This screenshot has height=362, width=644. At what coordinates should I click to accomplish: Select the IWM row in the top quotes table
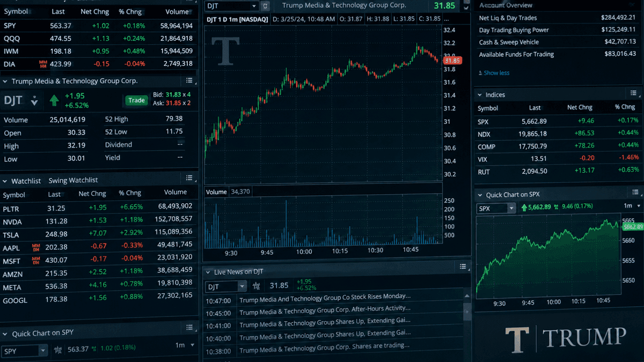click(x=99, y=51)
